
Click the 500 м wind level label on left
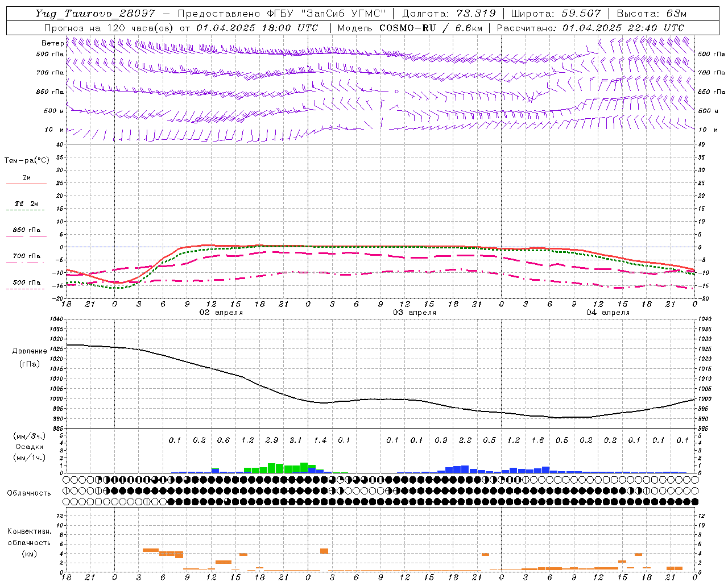54,111
